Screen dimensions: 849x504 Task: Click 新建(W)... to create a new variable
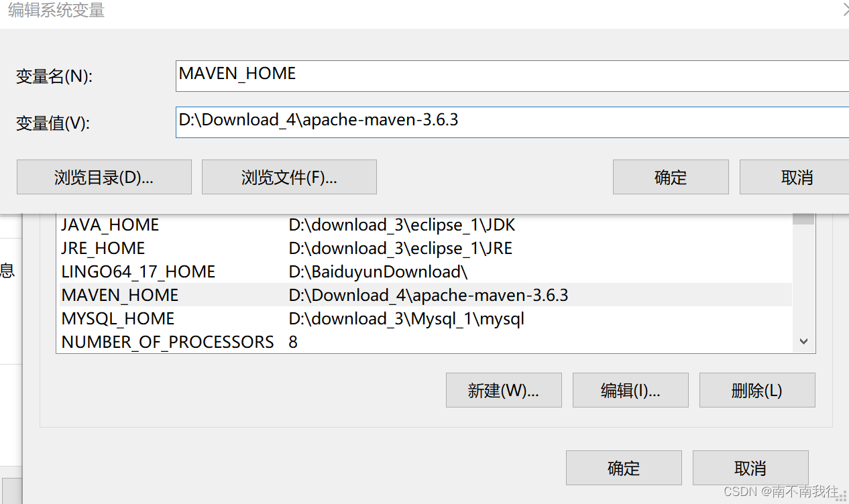pyautogui.click(x=504, y=389)
